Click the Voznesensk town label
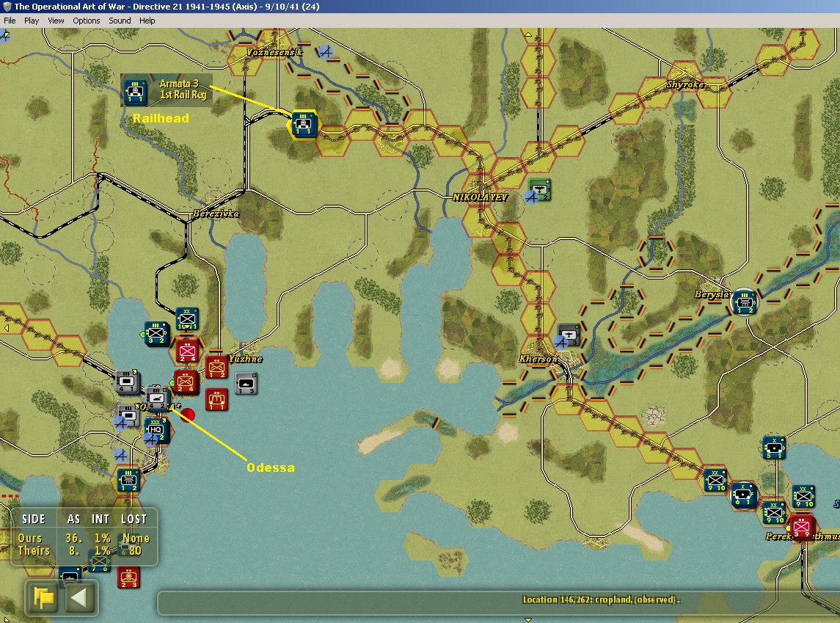The image size is (840, 623). (275, 52)
